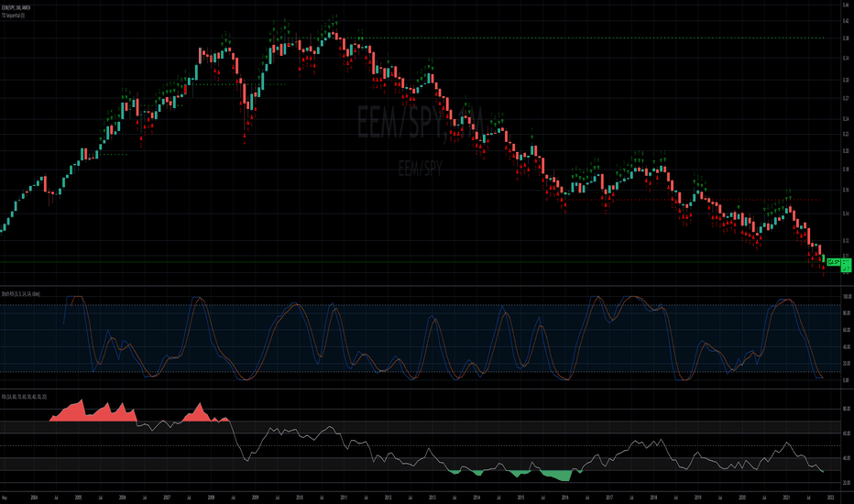854x504 pixels.
Task: Click the 2012 label on the time axis
Action: click(388, 498)
